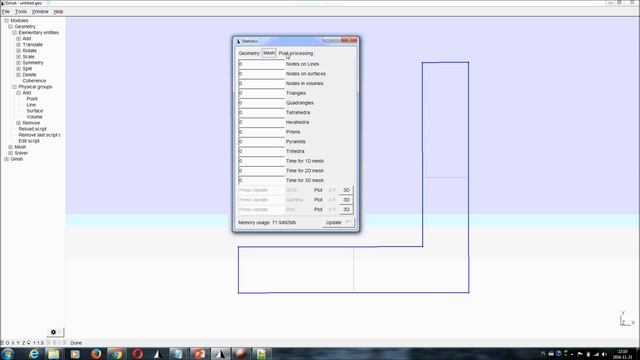This screenshot has height=360, width=640.
Task: Expand the Translate tree node
Action: [19, 44]
